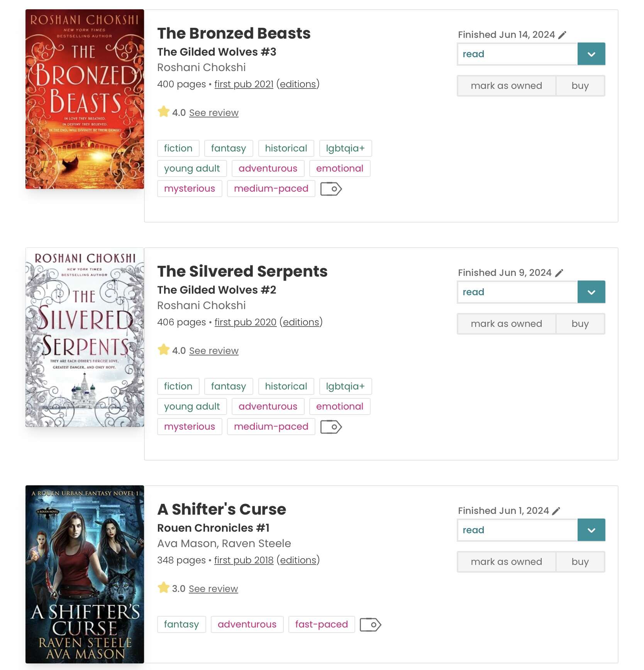The width and height of the screenshot is (644, 670).
Task: Edit finished date for The Silvered Serpents
Action: coord(559,273)
